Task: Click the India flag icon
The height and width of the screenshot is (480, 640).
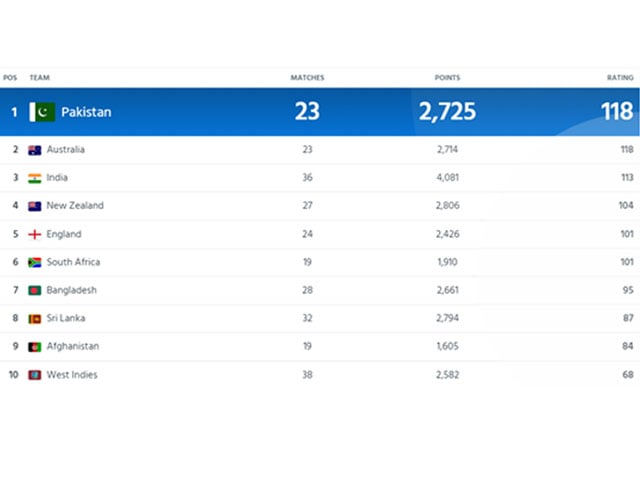Action: [35, 178]
